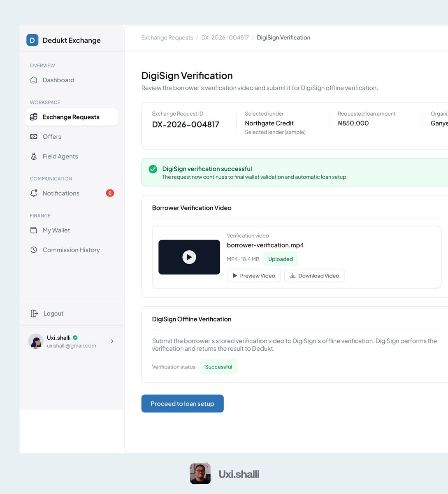The image size is (448, 494).
Task: Click the My Wallet icon
Action: pos(34,230)
